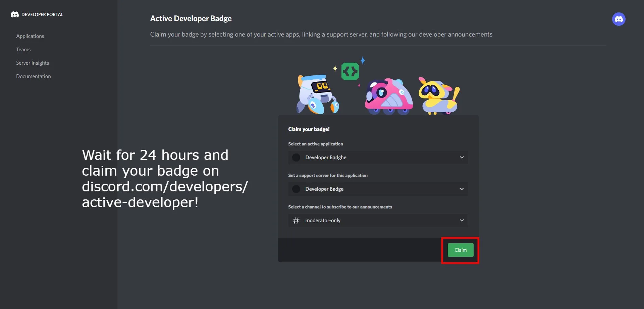Screen dimensions: 644x309
Task: Click the Active Developer Badge heading
Action: 191,18
